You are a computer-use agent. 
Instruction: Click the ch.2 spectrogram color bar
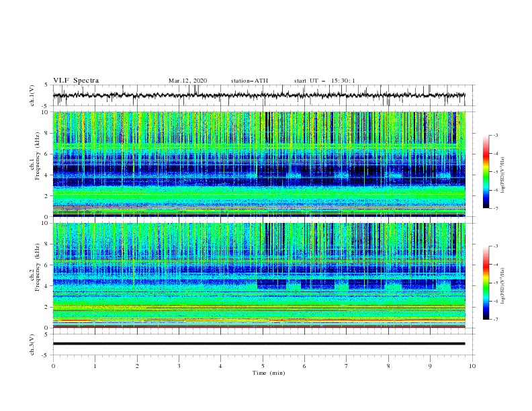pyautogui.click(x=486, y=283)
